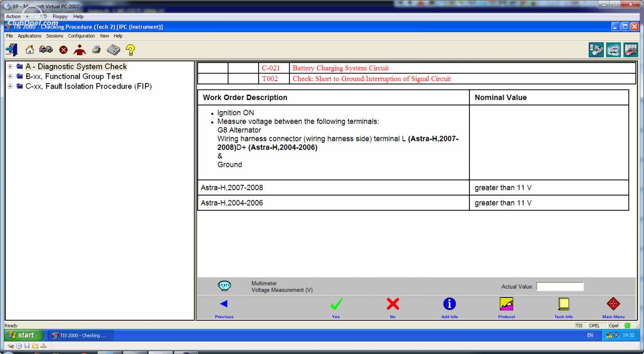Confirm with the green Yes checkmark

click(x=336, y=304)
